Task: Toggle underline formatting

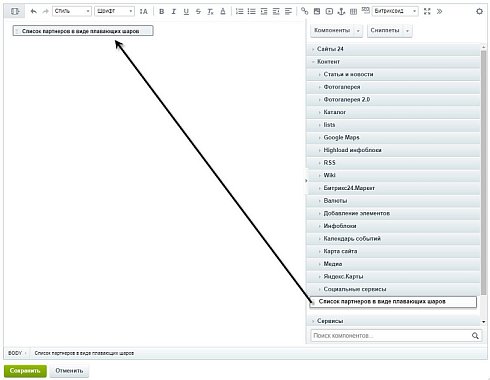Action: tap(186, 11)
